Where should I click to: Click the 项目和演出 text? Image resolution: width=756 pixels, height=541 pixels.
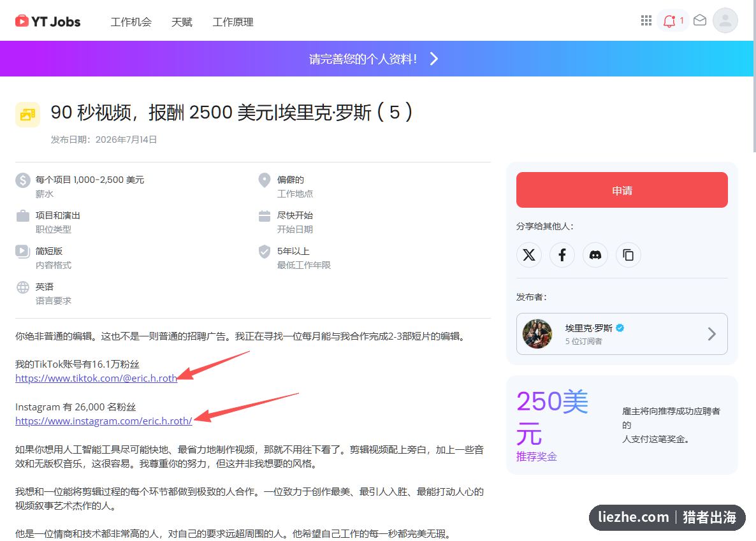[58, 215]
